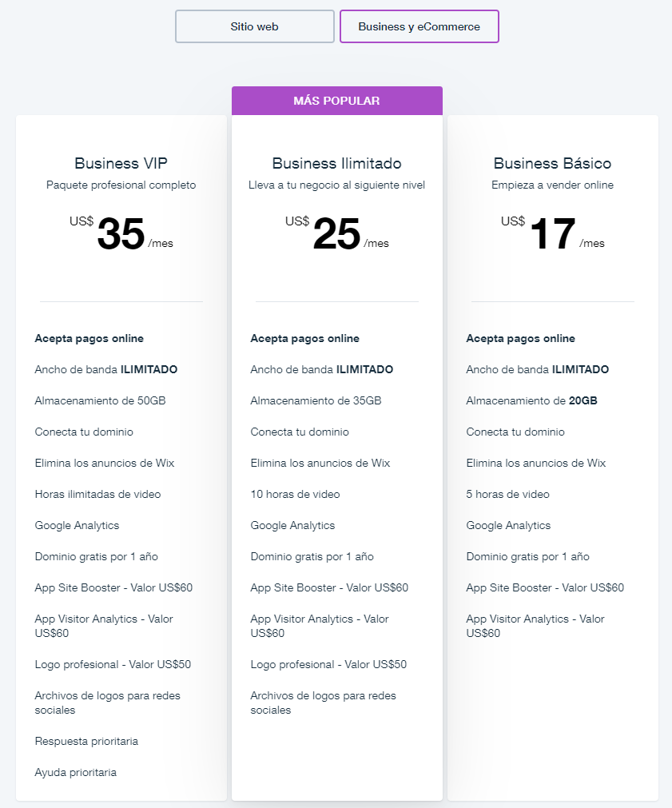Click Almacenamiento de 35GB feature
Screen dimensions: 672x808
[316, 400]
